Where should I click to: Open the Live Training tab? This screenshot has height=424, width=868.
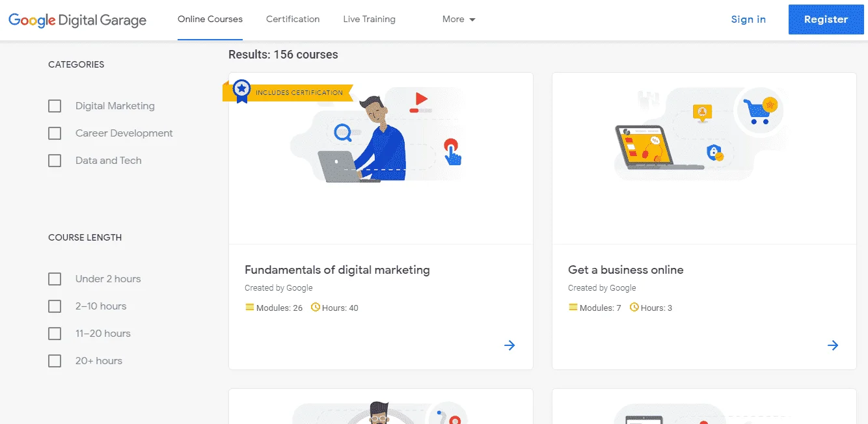pos(369,19)
